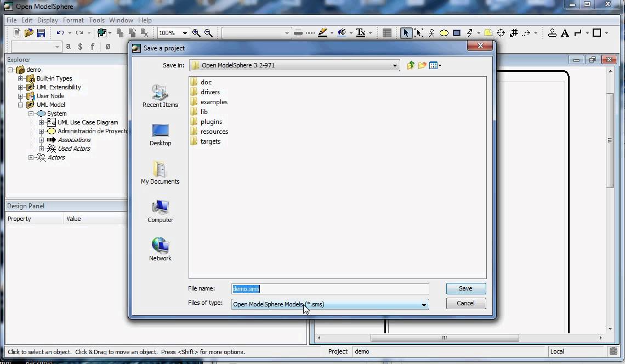This screenshot has width=625, height=364.
Task: Click My Documents in dialog sidebar
Action: pos(160,173)
